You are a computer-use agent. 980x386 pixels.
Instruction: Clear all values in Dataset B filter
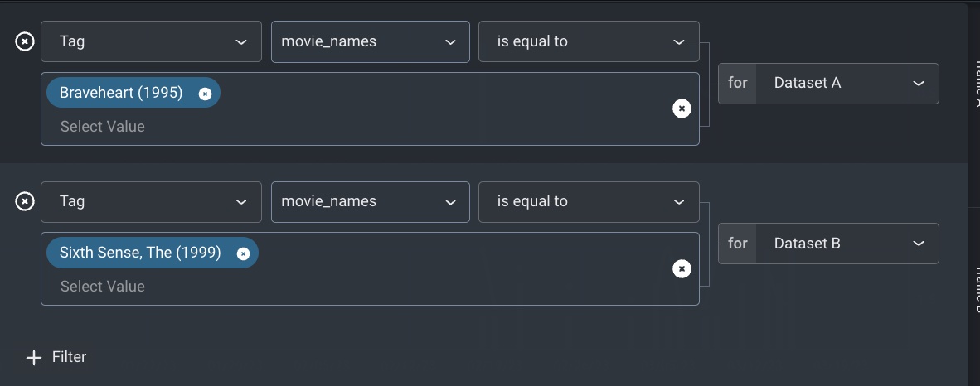[x=682, y=268]
